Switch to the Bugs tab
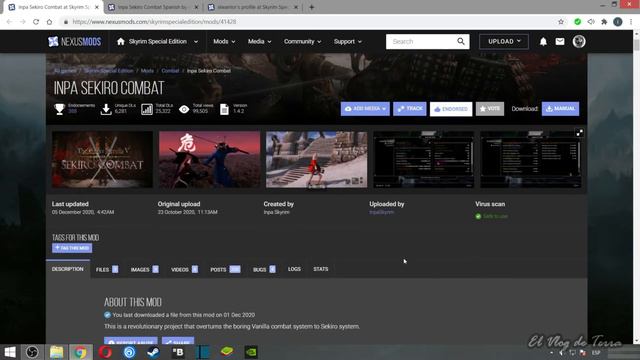The image size is (640, 360). point(264,269)
